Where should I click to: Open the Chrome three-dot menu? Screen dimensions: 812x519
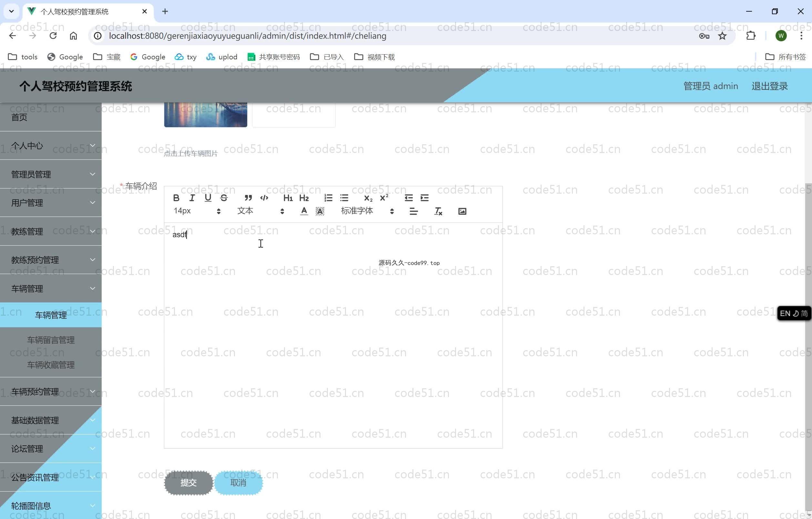pyautogui.click(x=801, y=36)
